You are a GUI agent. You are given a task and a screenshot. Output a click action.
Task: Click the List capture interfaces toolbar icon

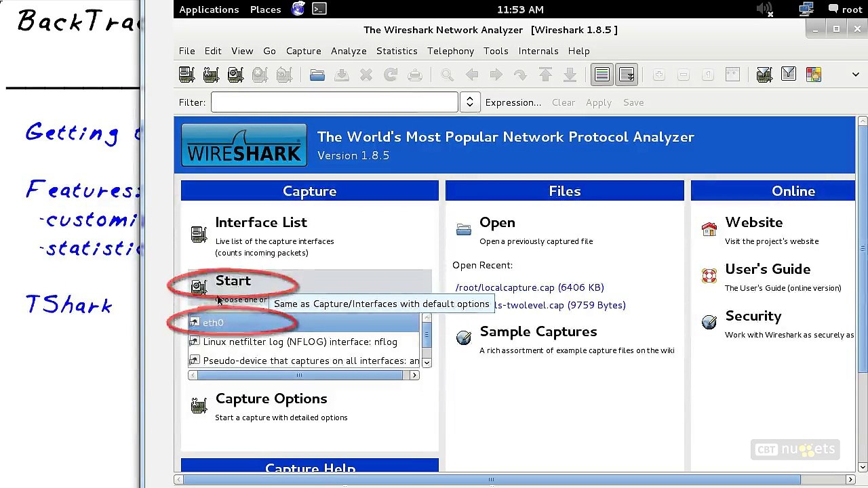coord(186,75)
